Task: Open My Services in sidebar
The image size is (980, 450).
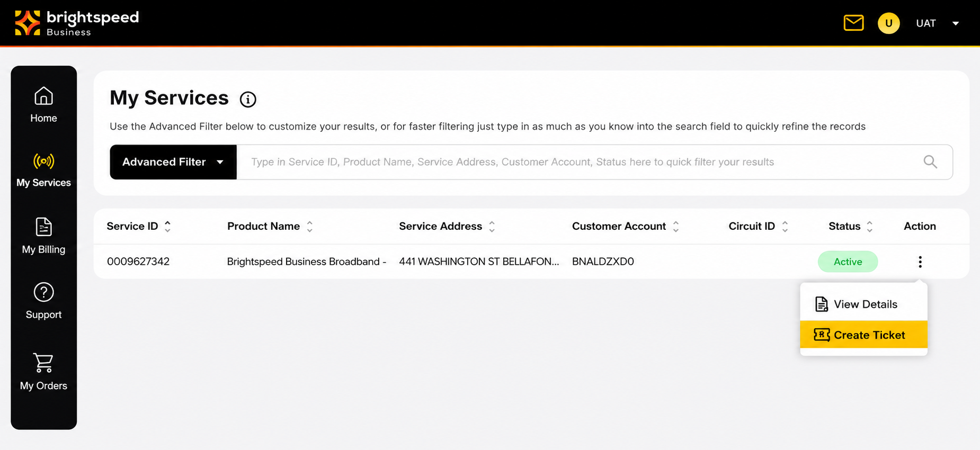Action: pyautogui.click(x=43, y=170)
